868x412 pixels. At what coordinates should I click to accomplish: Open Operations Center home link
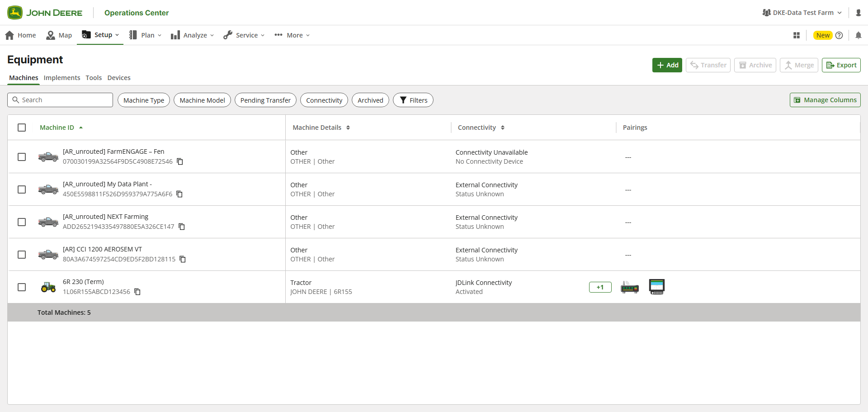pyautogui.click(x=137, y=13)
